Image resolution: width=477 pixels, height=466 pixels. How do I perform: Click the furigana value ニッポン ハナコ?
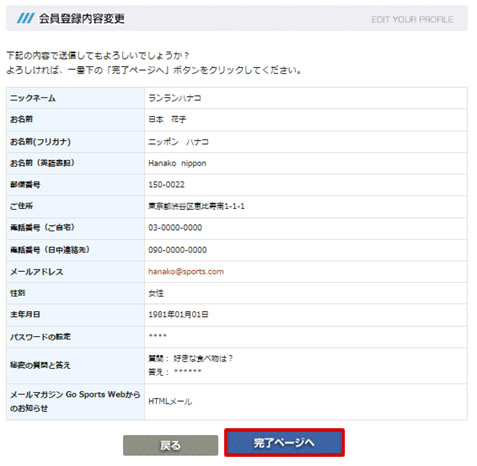[178, 142]
